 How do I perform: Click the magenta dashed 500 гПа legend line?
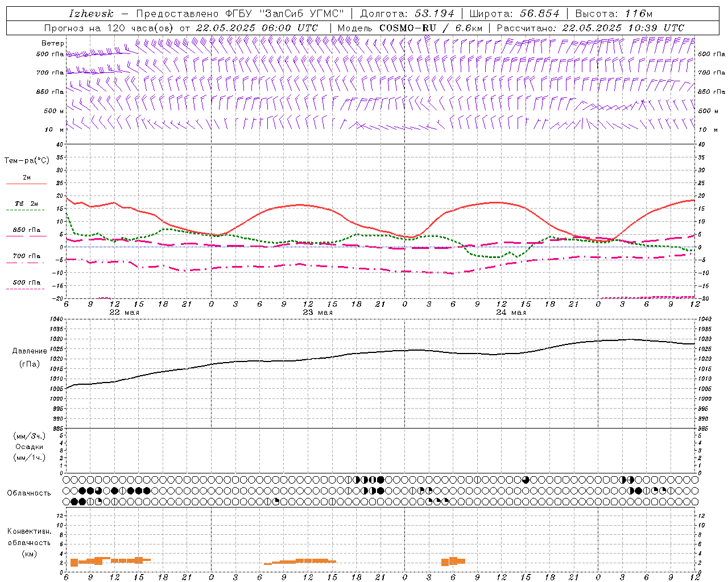[x=25, y=289]
